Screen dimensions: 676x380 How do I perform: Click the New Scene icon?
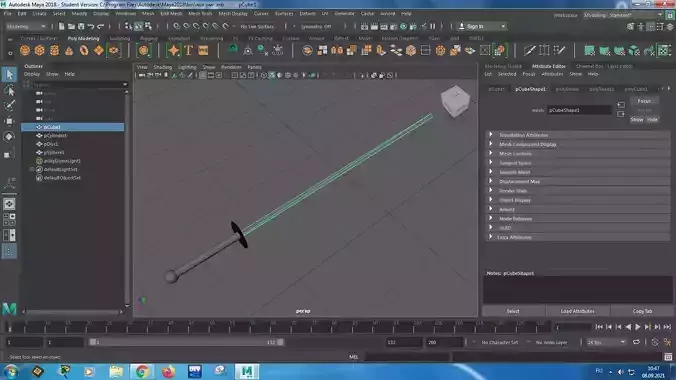pos(61,26)
